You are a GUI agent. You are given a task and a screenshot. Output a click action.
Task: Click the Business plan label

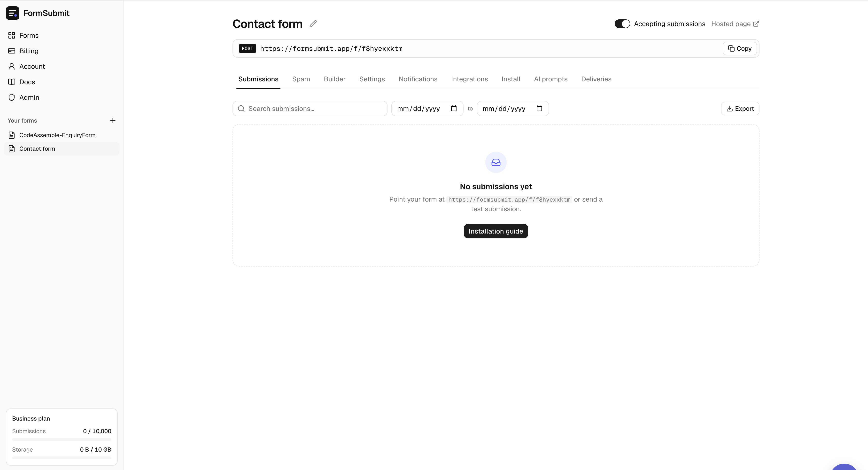(31, 419)
